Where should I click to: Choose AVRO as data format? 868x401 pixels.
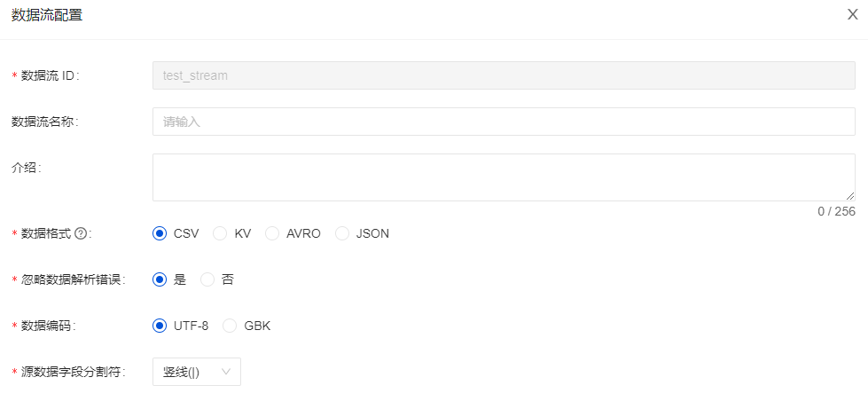tap(273, 233)
